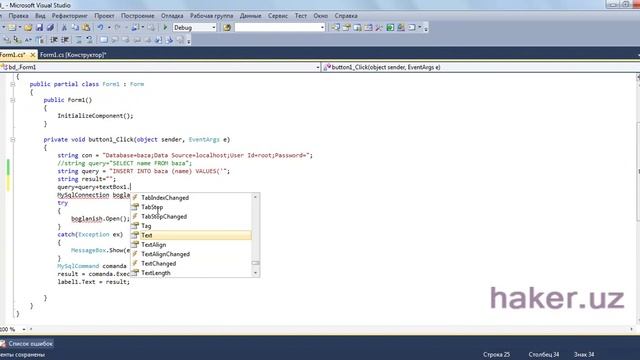Comment out selected lines icon
This screenshot has height=360, width=640.
tap(79, 40)
